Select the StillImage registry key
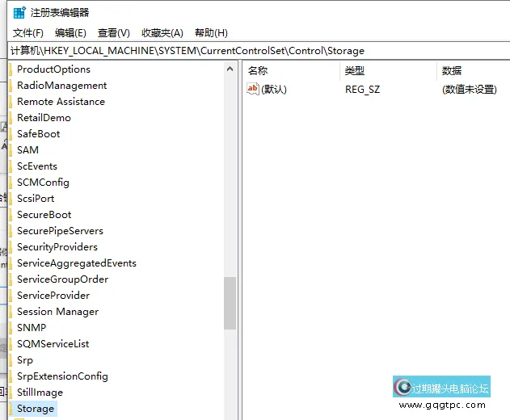 (40, 393)
